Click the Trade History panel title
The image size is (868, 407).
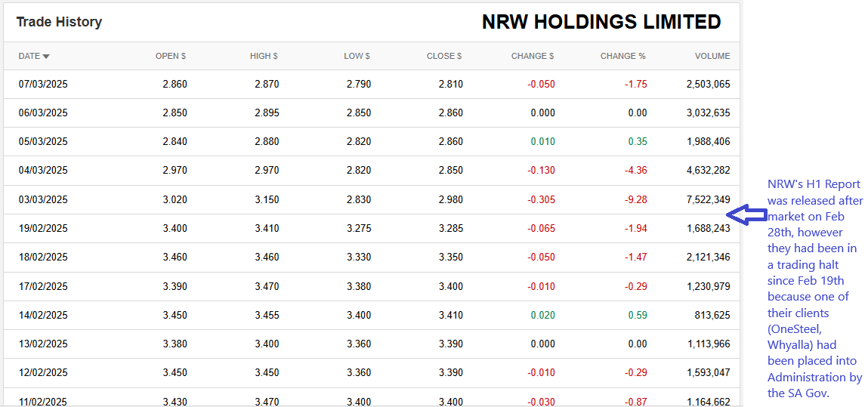pyautogui.click(x=59, y=22)
